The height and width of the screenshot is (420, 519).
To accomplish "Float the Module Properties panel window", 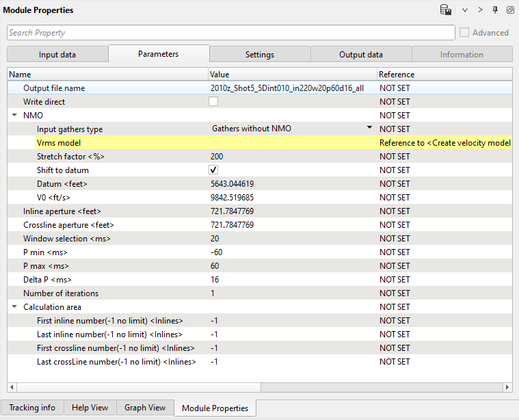I will (510, 10).
